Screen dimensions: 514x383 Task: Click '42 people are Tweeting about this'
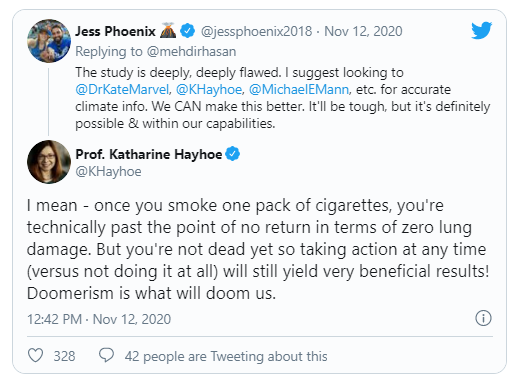point(226,356)
